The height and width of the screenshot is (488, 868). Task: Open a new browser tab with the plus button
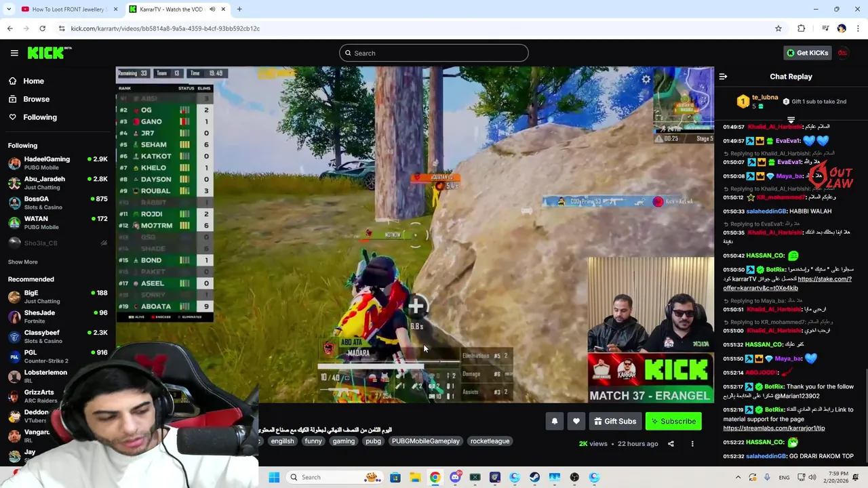pyautogui.click(x=239, y=9)
